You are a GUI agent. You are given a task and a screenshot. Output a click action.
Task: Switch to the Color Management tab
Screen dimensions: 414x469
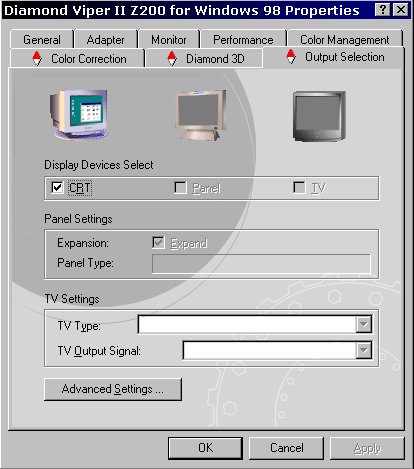coord(345,40)
